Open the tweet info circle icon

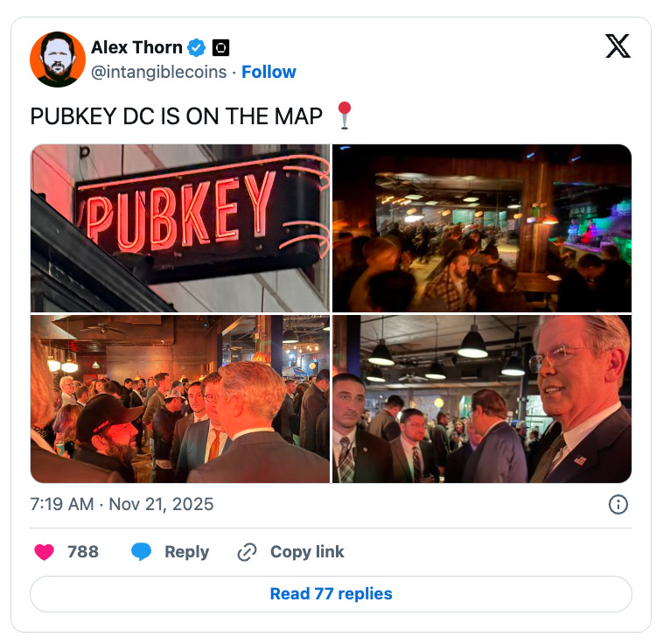click(618, 504)
